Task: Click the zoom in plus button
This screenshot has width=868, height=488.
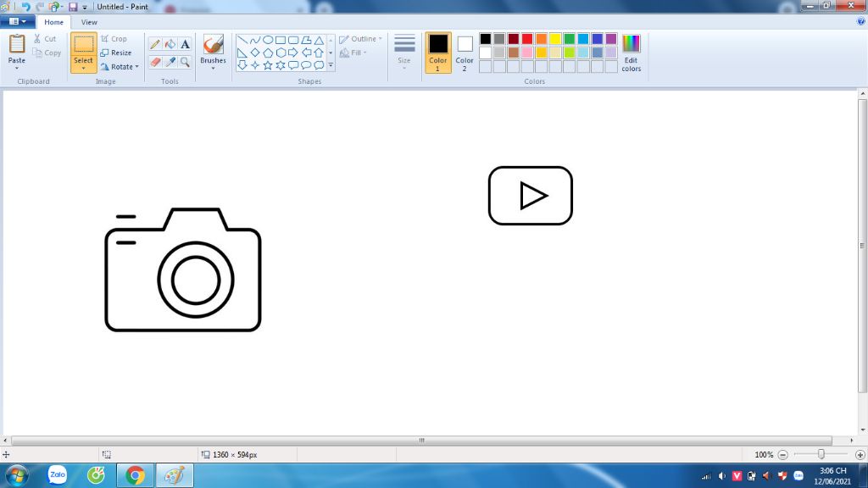Action: click(x=860, y=455)
